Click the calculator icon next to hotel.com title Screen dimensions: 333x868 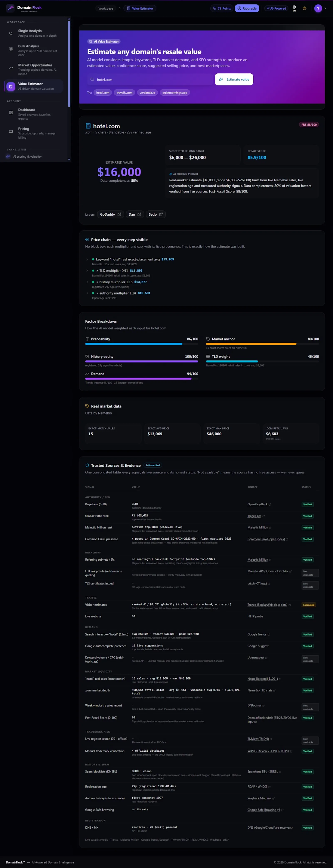coord(88,126)
